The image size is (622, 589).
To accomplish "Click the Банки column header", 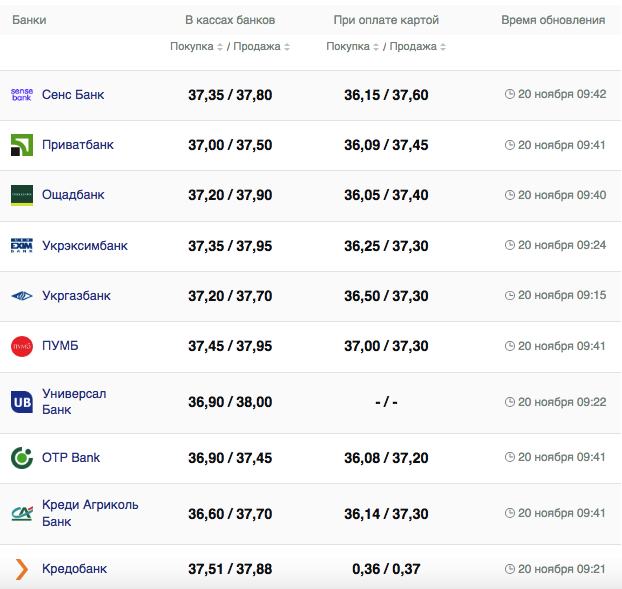I will click(29, 20).
